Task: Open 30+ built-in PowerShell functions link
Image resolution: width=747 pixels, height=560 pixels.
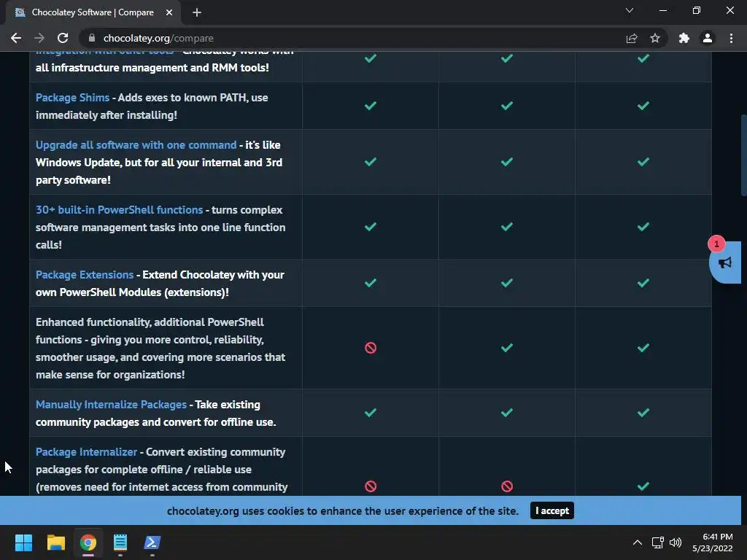Action: point(119,210)
